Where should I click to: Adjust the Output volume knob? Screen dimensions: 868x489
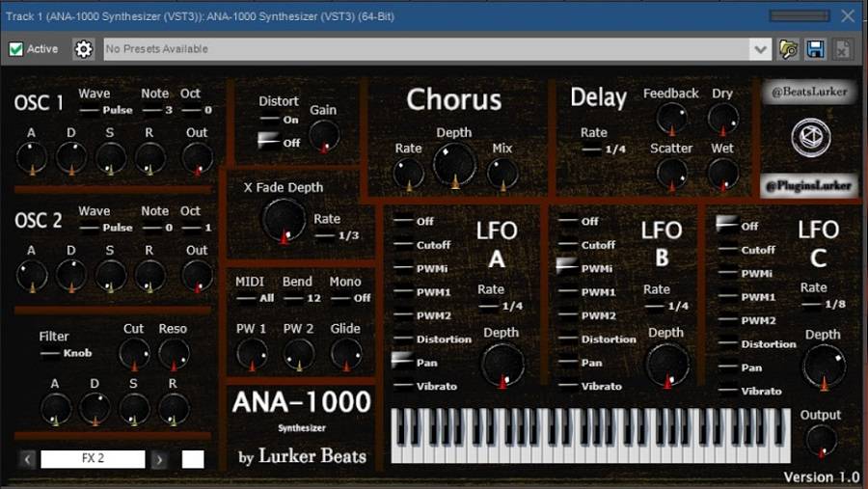[821, 440]
